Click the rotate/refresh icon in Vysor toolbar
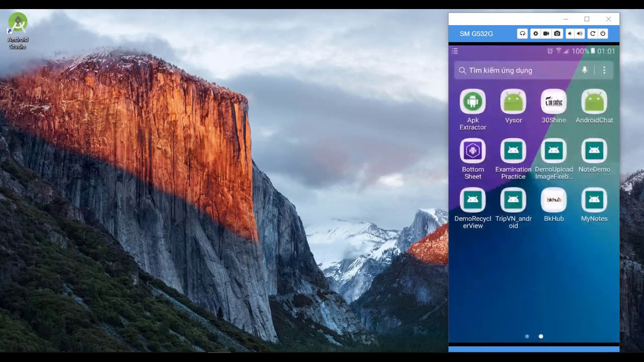Viewport: 644px width, 362px height. (x=593, y=34)
